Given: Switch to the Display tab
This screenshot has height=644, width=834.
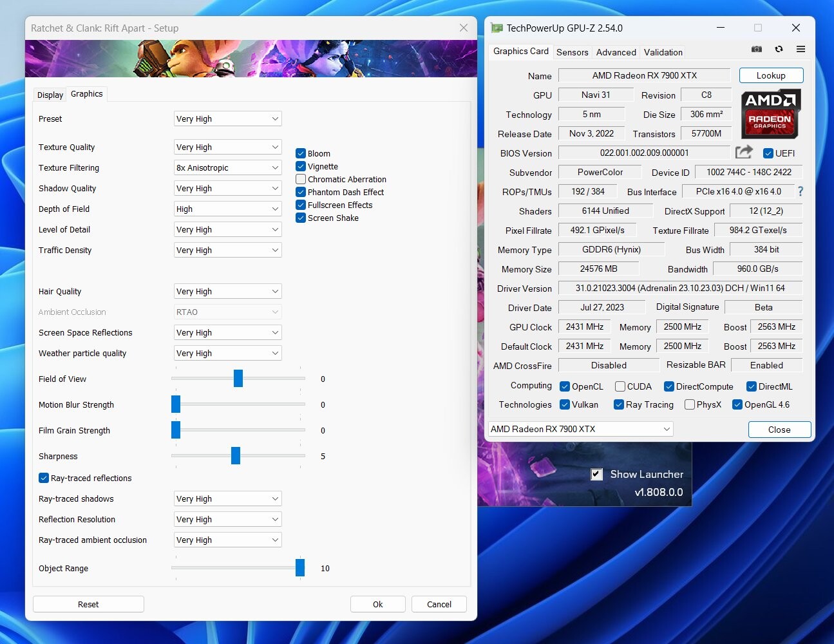Looking at the screenshot, I should tap(50, 95).
